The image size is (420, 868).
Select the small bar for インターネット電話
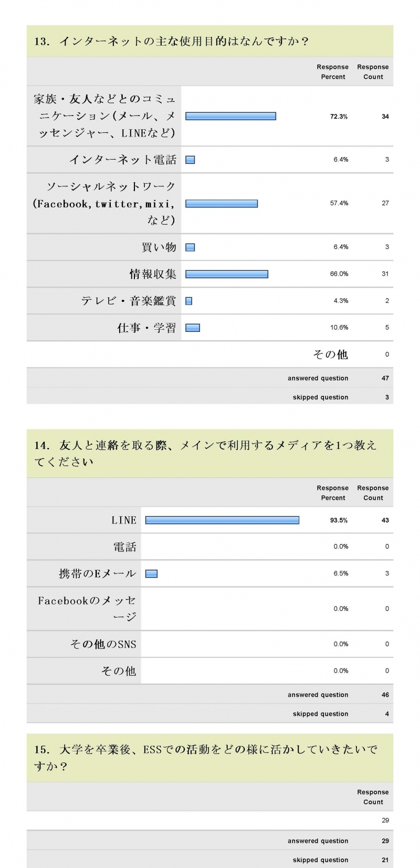click(190, 160)
